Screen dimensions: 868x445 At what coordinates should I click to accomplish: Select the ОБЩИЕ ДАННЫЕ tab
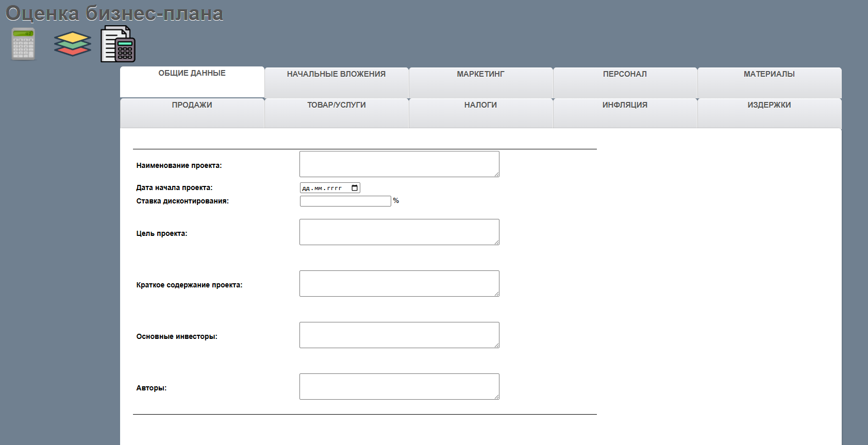coord(192,82)
